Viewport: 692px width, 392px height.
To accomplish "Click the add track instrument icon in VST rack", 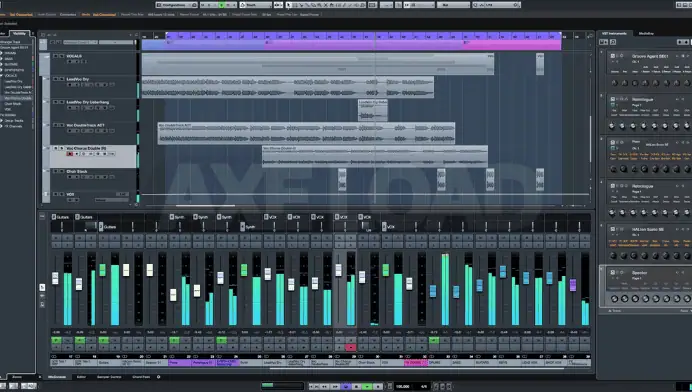I will [603, 42].
